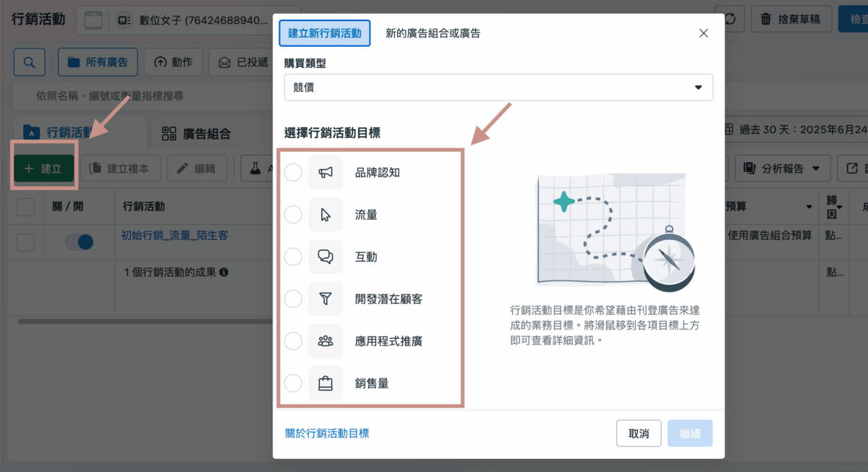Close the campaign creation dialog
The height and width of the screenshot is (472, 868).
[703, 33]
